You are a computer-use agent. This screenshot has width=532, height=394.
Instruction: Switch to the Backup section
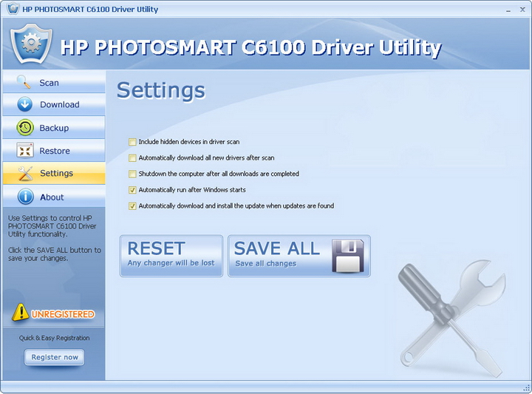pos(54,128)
